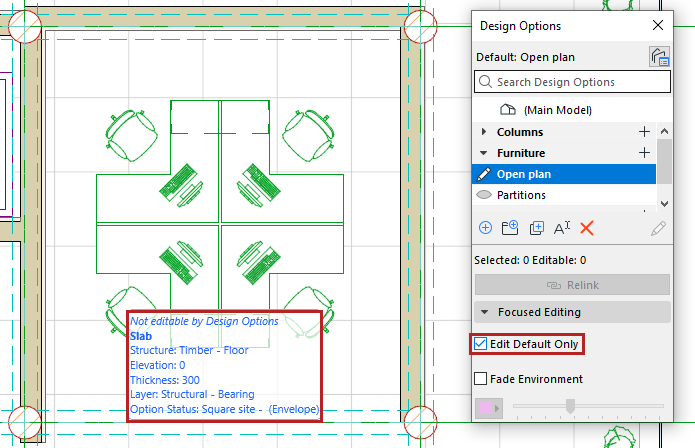Click the bottom-right column circle marker
This screenshot has height=448, width=695.
pyautogui.click(x=420, y=422)
